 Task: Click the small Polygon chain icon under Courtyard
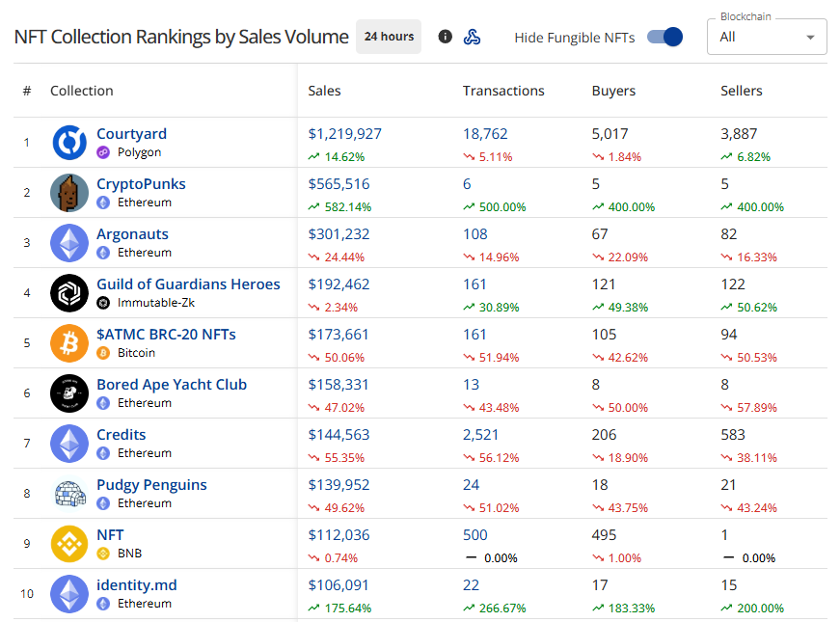[x=103, y=152]
